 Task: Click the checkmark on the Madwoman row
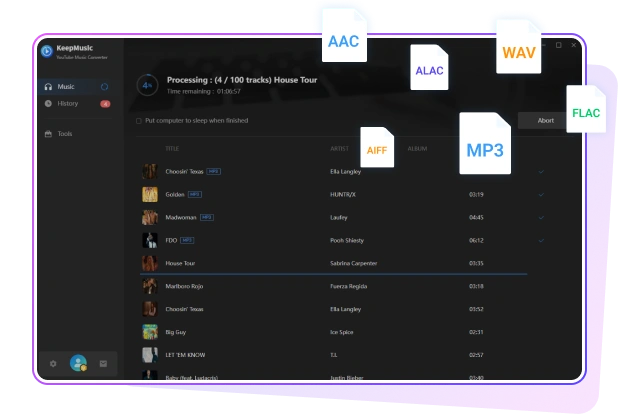click(x=541, y=217)
